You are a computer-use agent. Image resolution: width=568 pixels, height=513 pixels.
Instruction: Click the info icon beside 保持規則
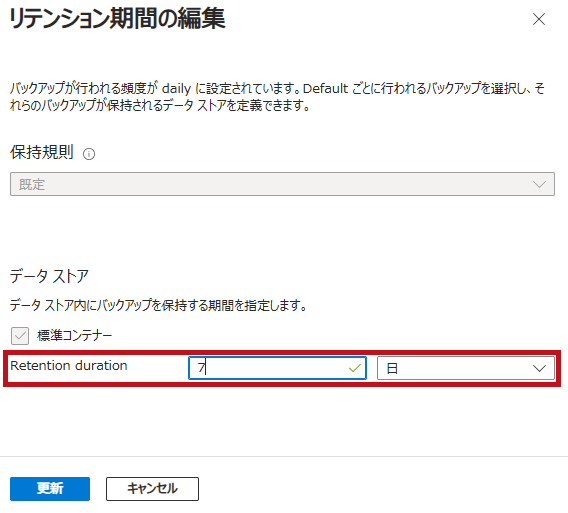click(89, 154)
